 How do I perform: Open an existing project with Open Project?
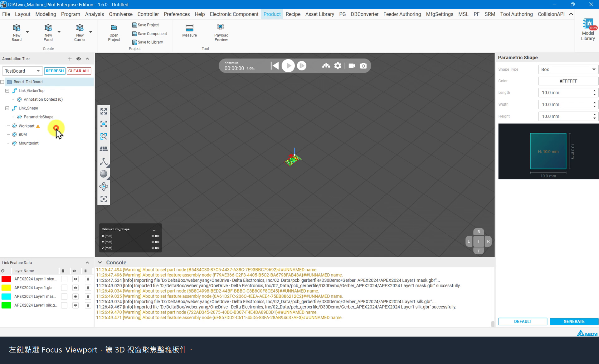point(114,33)
